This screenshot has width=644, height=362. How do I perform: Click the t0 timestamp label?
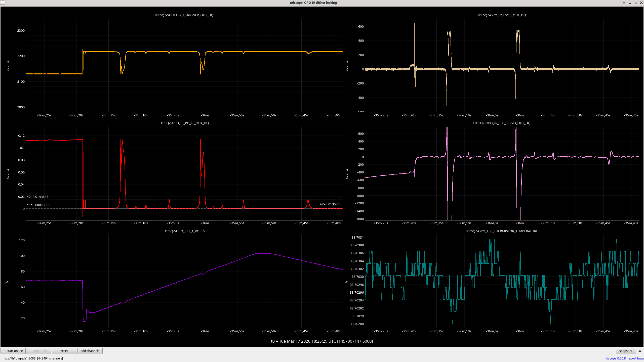coord(322,341)
